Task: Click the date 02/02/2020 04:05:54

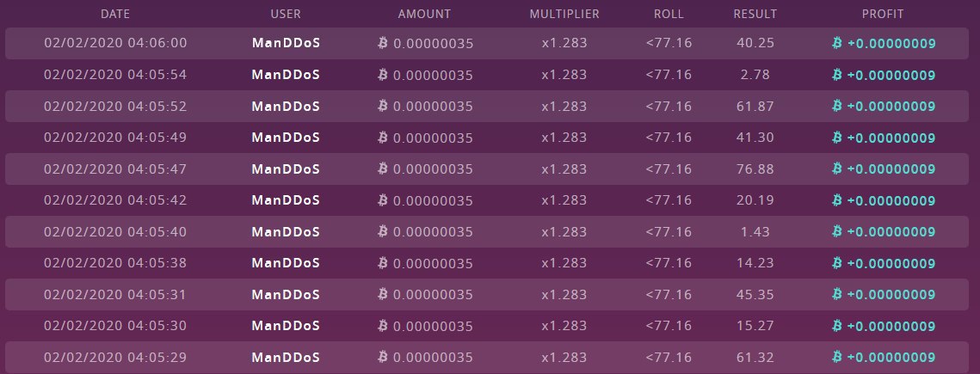Action: click(115, 74)
